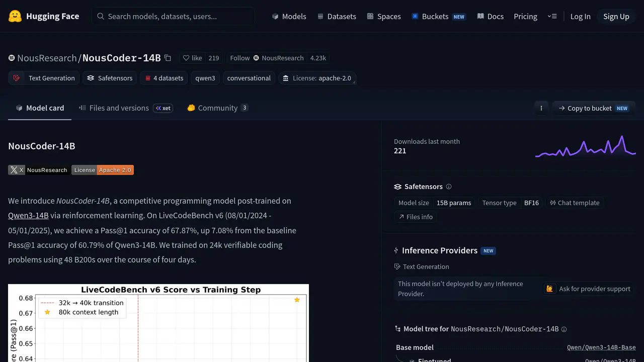Open the Pricing page
Image resolution: width=644 pixels, height=362 pixels.
click(x=525, y=16)
